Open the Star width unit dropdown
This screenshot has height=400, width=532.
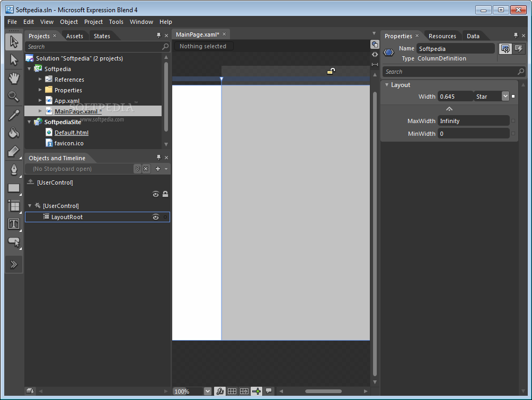[505, 97]
